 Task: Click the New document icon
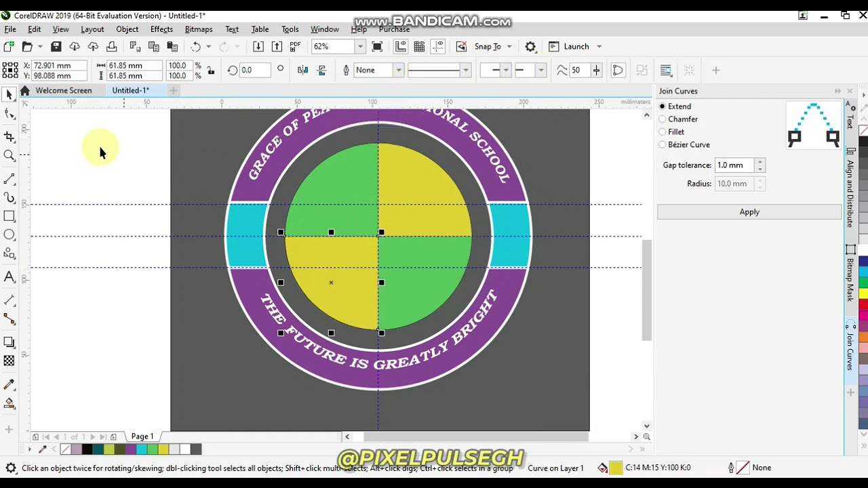pos(9,46)
